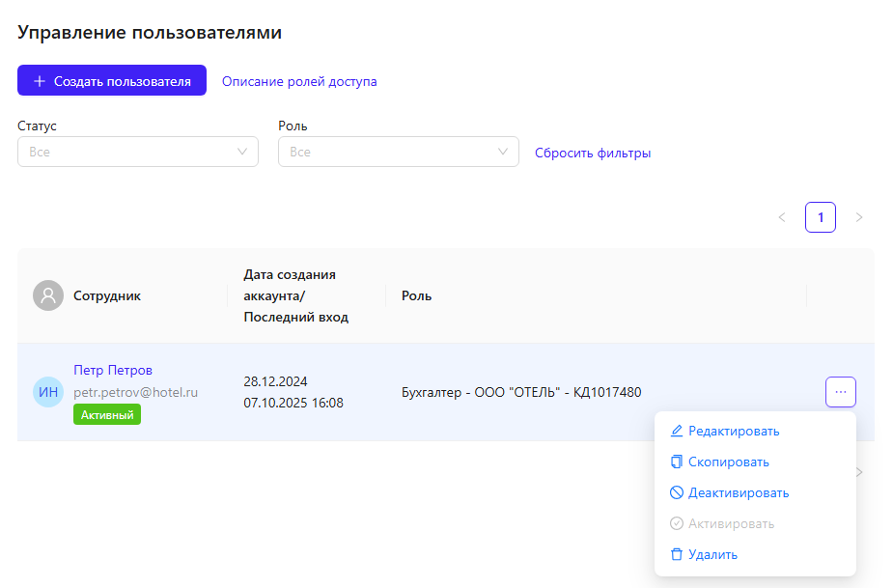Click the ИН avatar of Петр Петров
This screenshot has height=588, width=893.
[x=48, y=392]
